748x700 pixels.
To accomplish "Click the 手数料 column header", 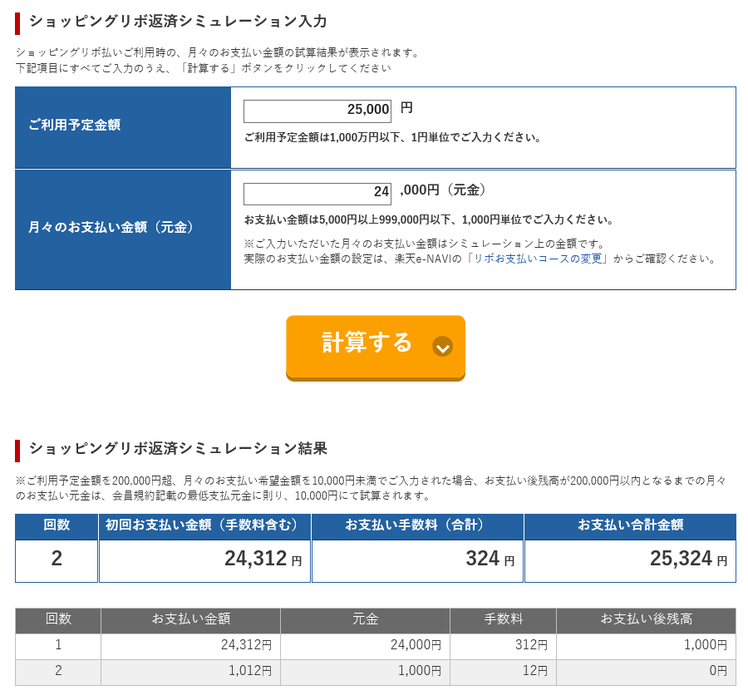I will tap(504, 620).
